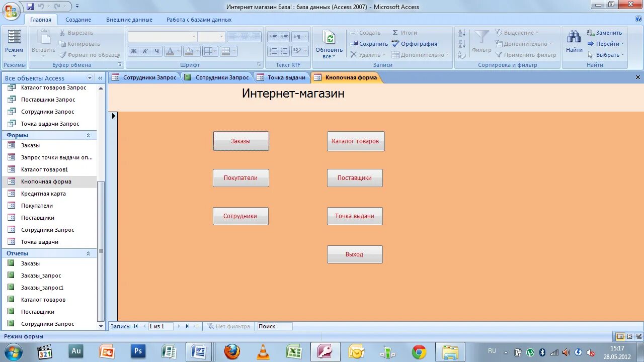Open Работа с базами данных tab
The width and height of the screenshot is (644, 362).
[199, 20]
